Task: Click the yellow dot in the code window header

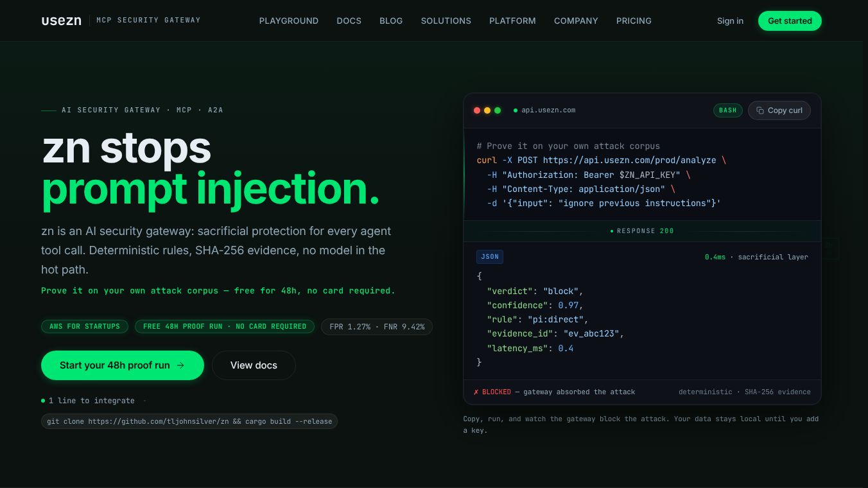Action: 487,110
